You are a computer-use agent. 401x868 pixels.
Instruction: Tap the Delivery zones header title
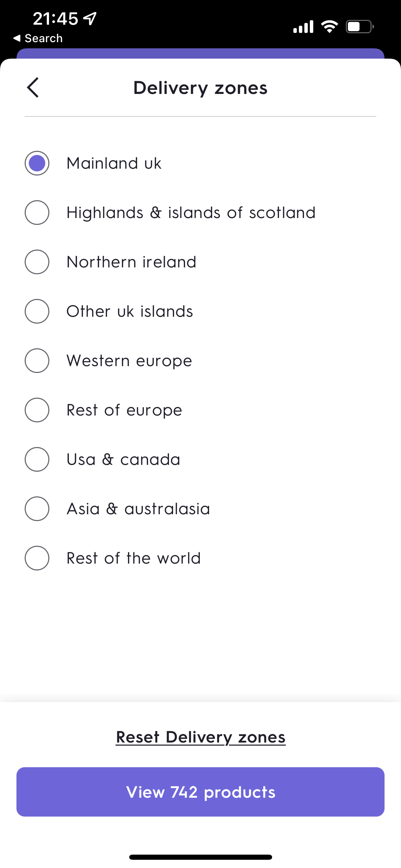tap(200, 88)
